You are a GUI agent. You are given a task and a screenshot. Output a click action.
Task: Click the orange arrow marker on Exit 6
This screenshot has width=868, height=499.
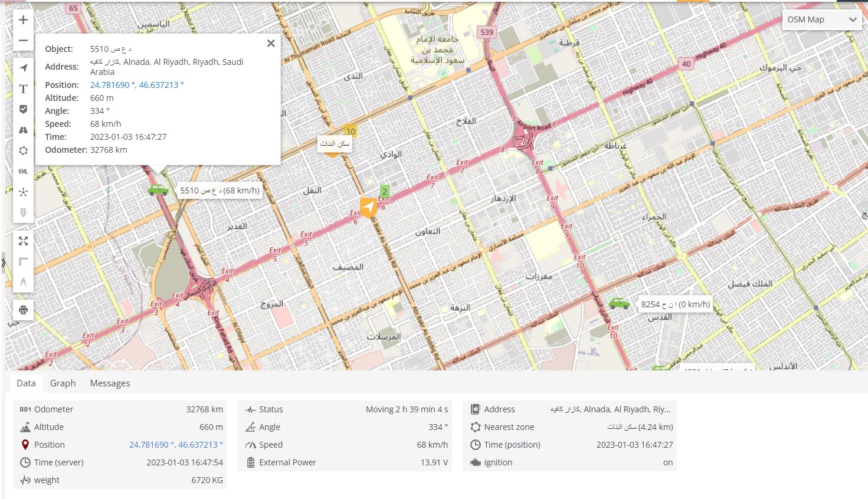[x=368, y=207]
